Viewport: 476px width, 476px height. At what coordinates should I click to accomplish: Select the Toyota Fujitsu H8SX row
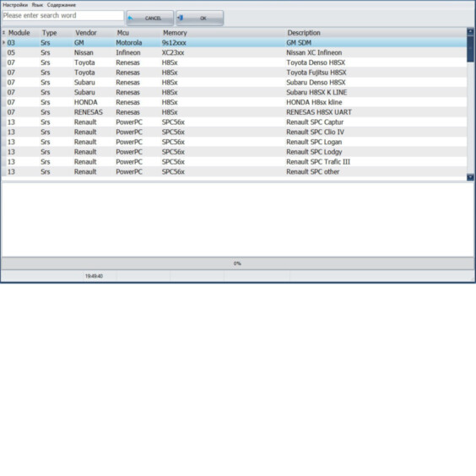tap(234, 73)
